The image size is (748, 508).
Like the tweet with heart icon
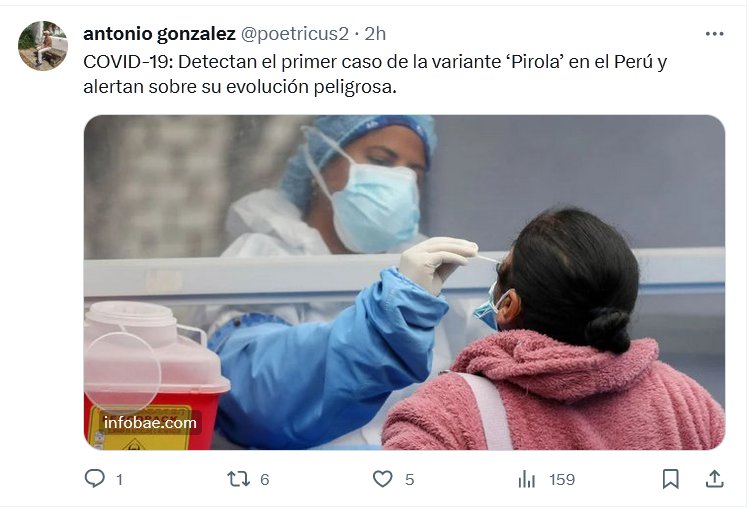click(383, 479)
